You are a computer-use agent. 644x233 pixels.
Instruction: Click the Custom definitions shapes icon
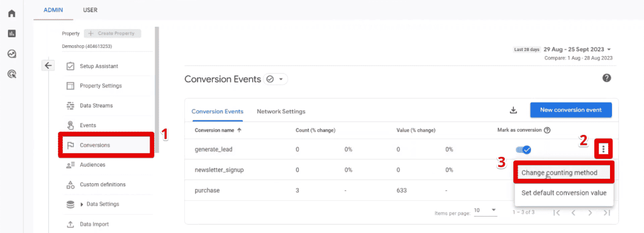click(70, 185)
